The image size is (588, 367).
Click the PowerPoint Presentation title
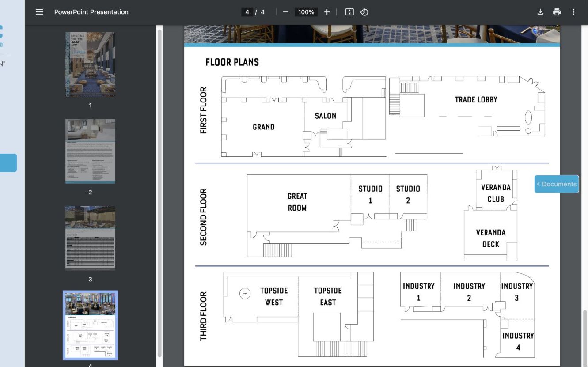click(91, 12)
